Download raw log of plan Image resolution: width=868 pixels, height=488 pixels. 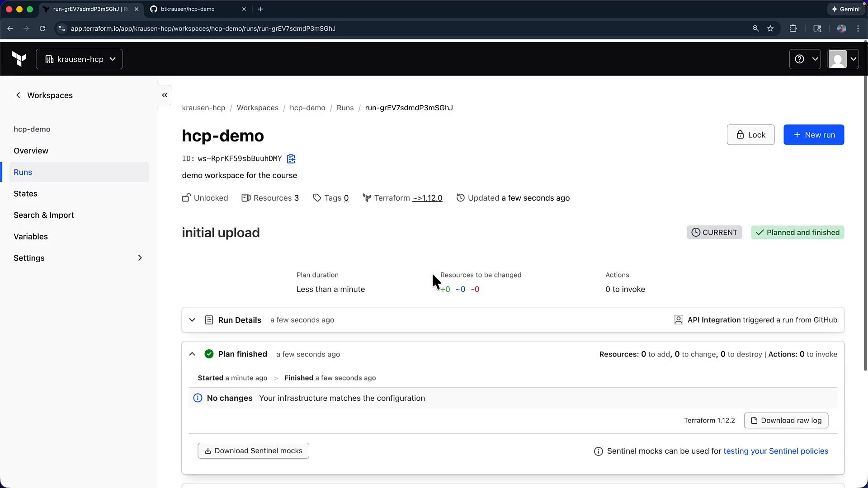(x=786, y=421)
